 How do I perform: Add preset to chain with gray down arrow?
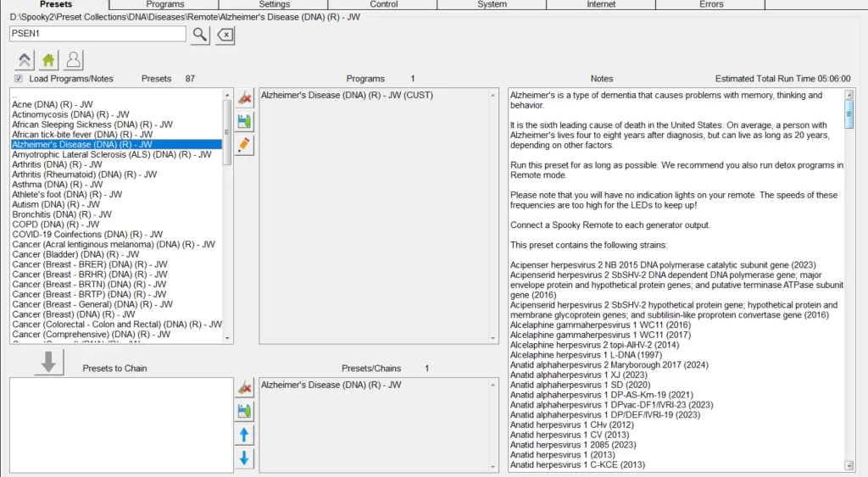coord(48,362)
